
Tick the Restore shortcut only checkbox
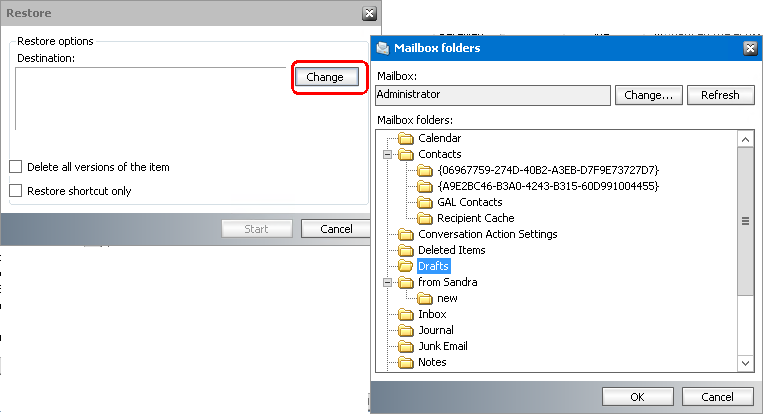coord(16,191)
